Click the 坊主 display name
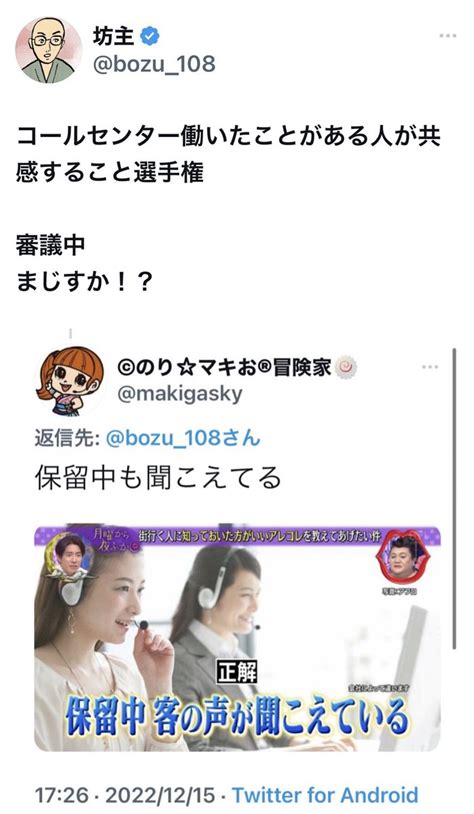This screenshot has width=474, height=814. [114, 37]
